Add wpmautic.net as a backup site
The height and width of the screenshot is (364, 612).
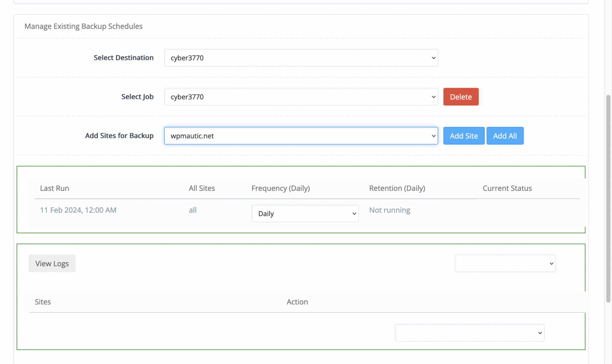(x=463, y=136)
